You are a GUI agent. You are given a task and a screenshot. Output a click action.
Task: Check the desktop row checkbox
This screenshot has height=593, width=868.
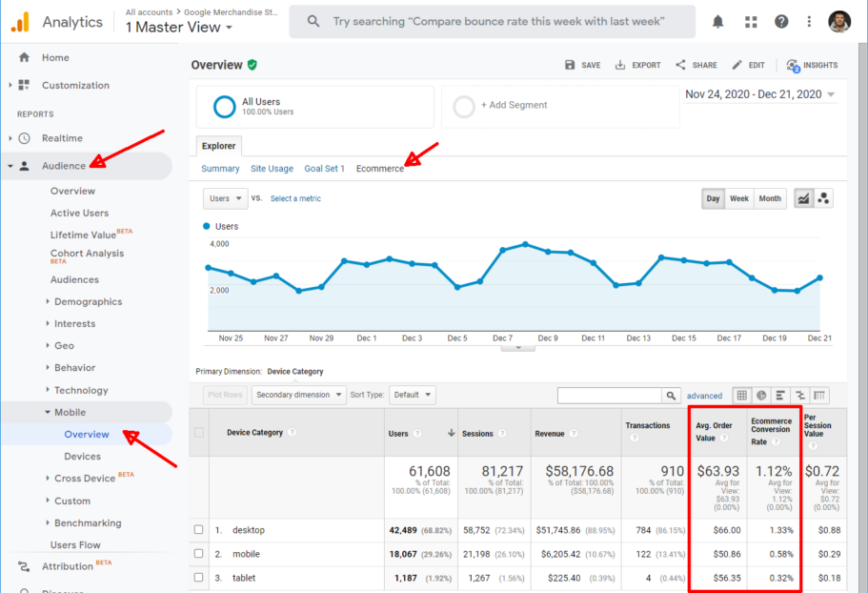tap(198, 530)
